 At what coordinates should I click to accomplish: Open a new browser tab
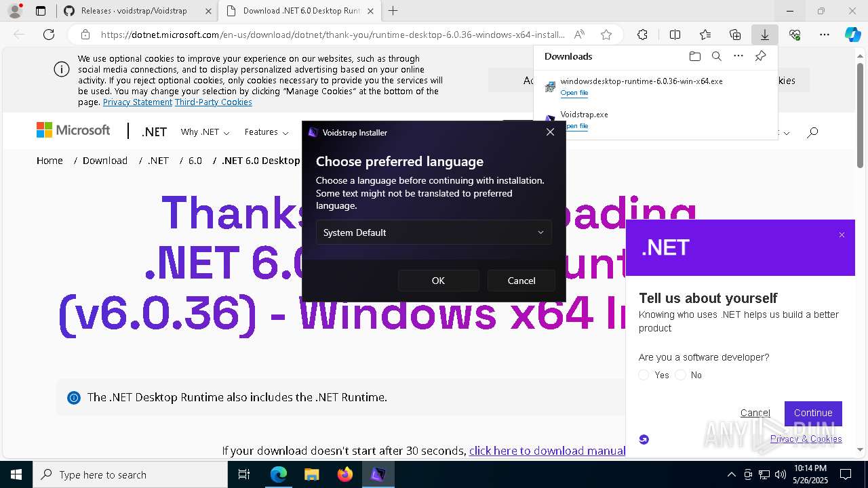(x=393, y=11)
